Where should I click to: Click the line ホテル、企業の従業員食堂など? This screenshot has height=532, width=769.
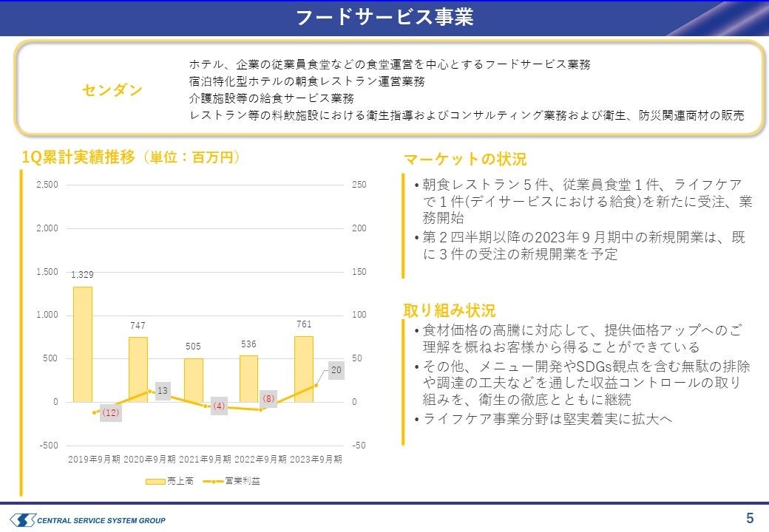coord(390,64)
